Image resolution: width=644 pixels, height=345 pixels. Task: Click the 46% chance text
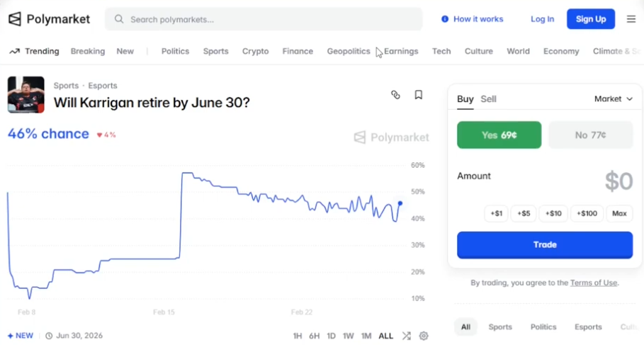click(x=48, y=134)
